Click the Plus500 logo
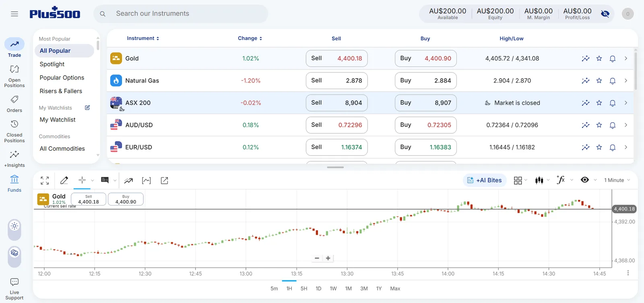 [55, 13]
